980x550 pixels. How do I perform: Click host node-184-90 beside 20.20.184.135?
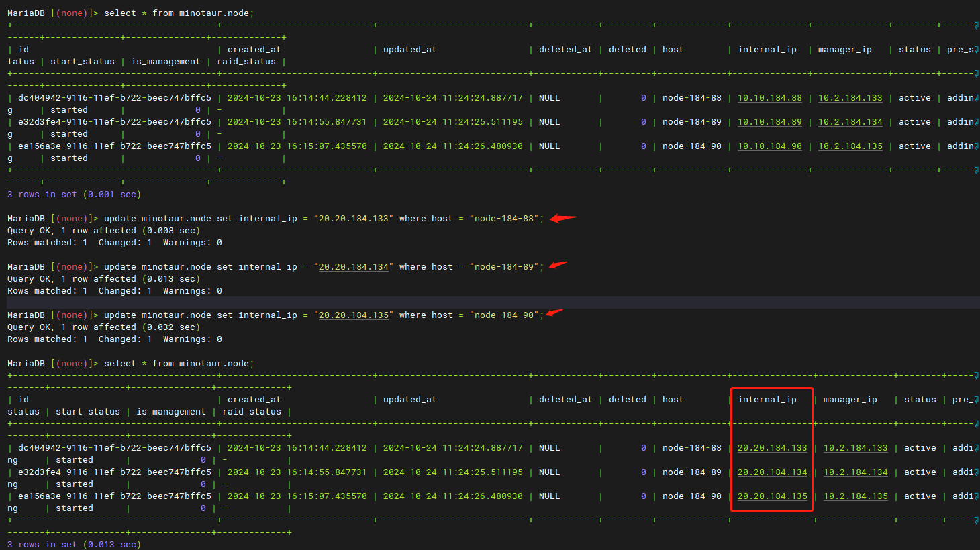pos(692,496)
